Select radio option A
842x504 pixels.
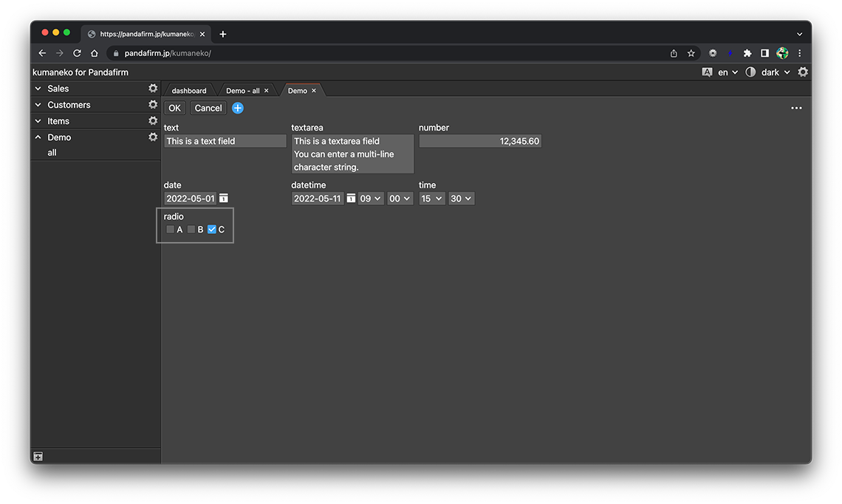click(171, 229)
